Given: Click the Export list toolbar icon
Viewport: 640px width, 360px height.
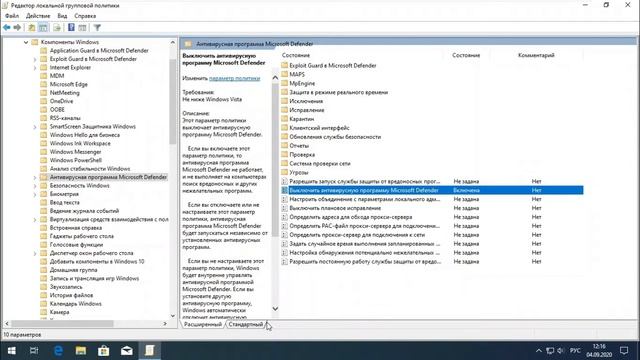Looking at the screenshot, I should tap(57, 27).
